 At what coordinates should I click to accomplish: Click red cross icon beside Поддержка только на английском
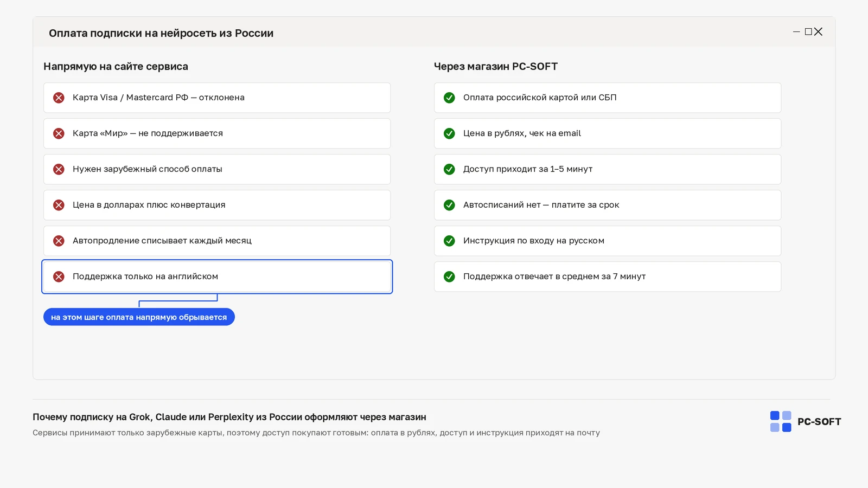coord(59,277)
